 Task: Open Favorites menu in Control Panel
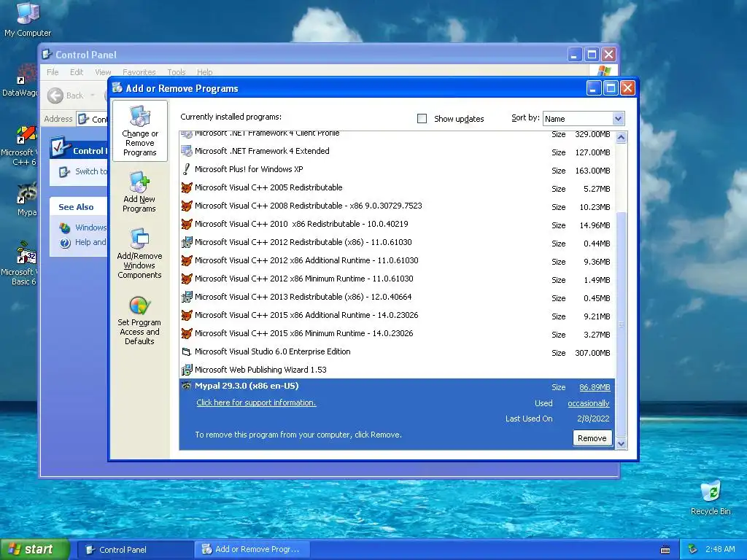pos(139,72)
